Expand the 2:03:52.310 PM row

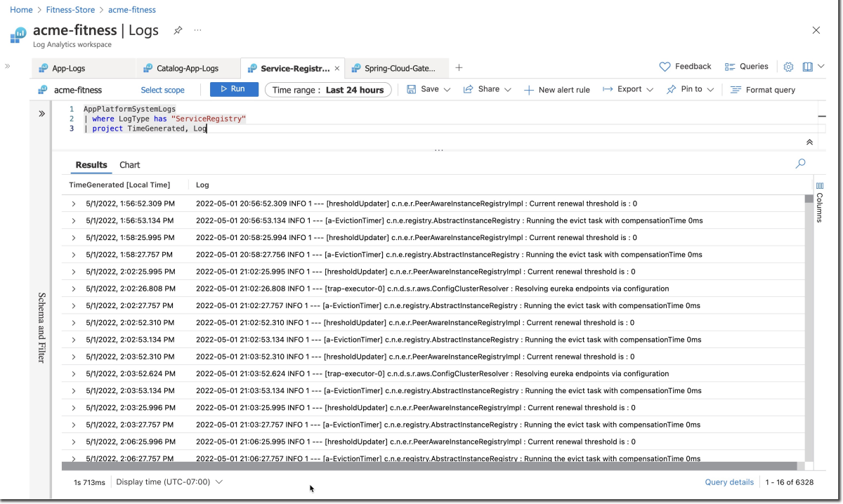coord(73,357)
